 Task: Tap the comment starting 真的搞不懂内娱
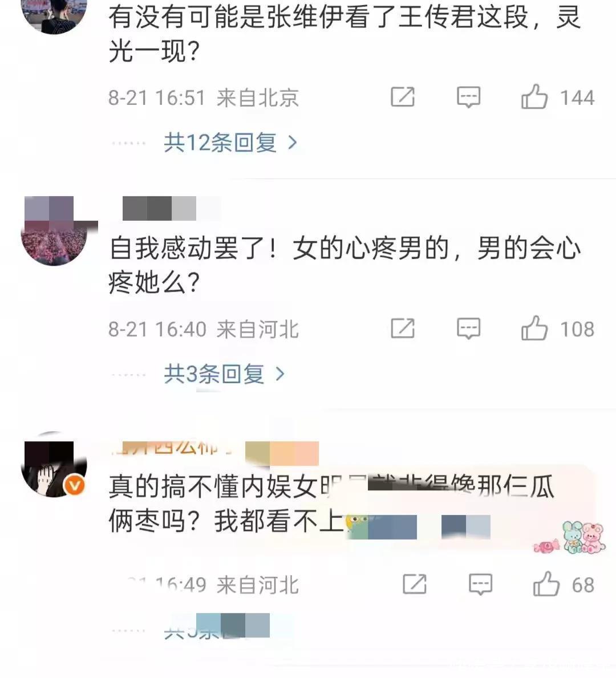331,504
